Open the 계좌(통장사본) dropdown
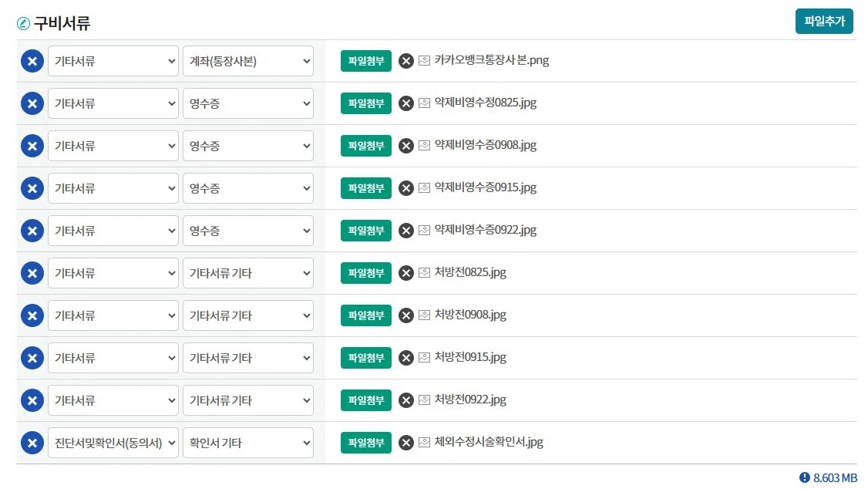Viewport: 868px width, 489px height. 247,60
